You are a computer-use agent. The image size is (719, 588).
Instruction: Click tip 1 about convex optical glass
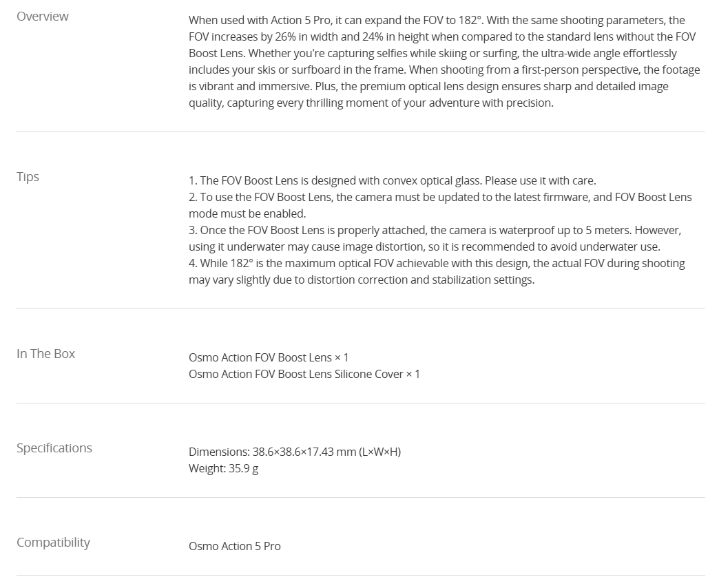point(393,180)
